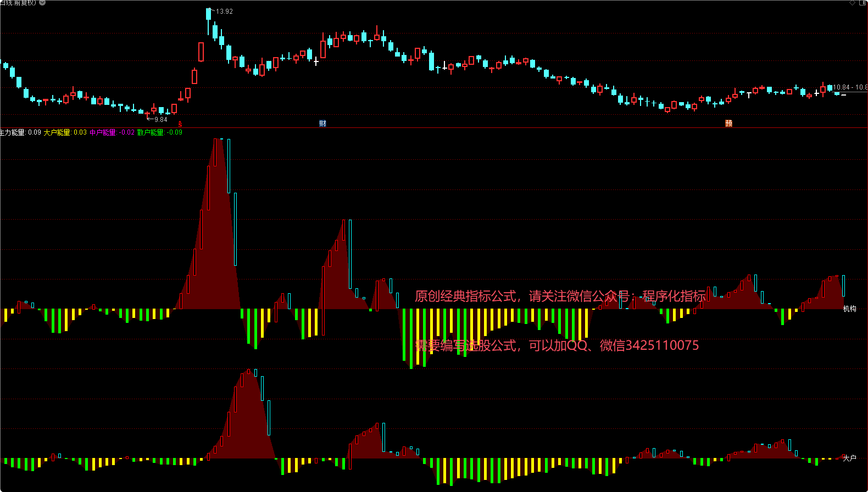Click the 机构 series label on right
Viewport: 868px width, 492px height.
click(x=849, y=309)
